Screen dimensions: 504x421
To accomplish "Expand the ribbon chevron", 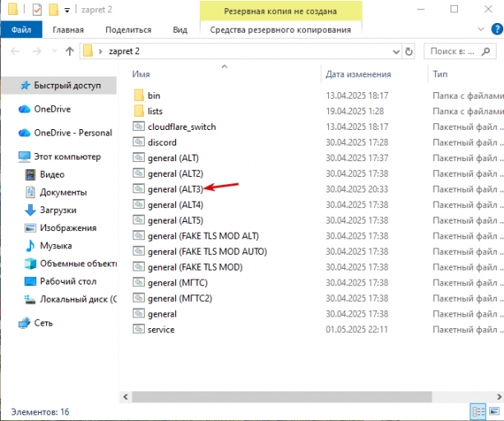I will 481,30.
